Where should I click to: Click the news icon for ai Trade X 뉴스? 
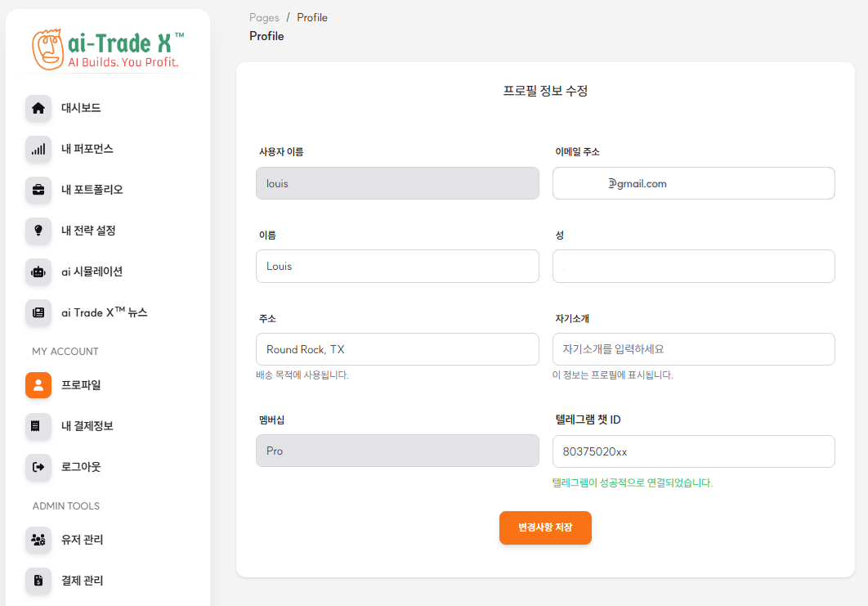tap(38, 312)
